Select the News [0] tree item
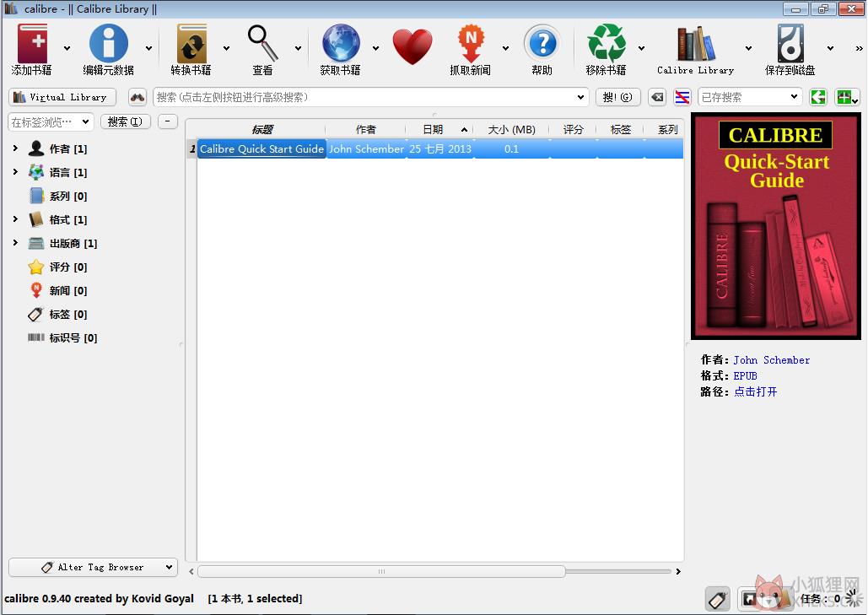Viewport: 868px width, 615px height. tap(57, 290)
